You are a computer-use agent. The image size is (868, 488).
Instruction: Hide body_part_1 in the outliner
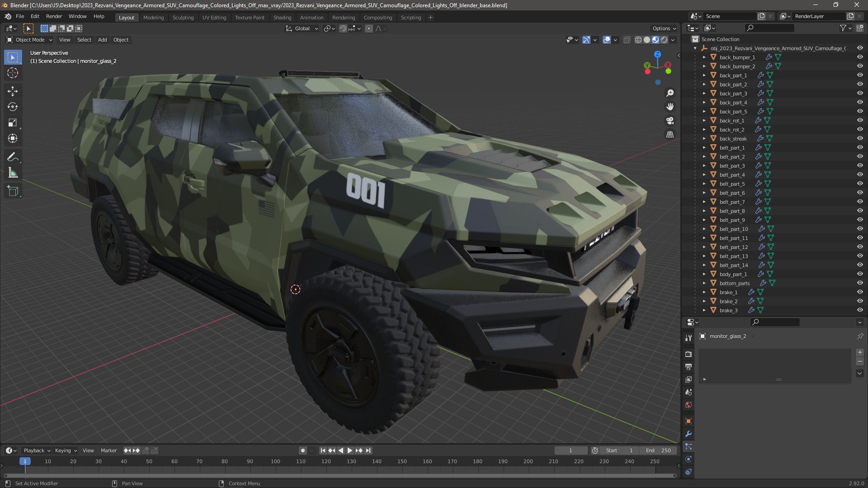[x=860, y=274]
